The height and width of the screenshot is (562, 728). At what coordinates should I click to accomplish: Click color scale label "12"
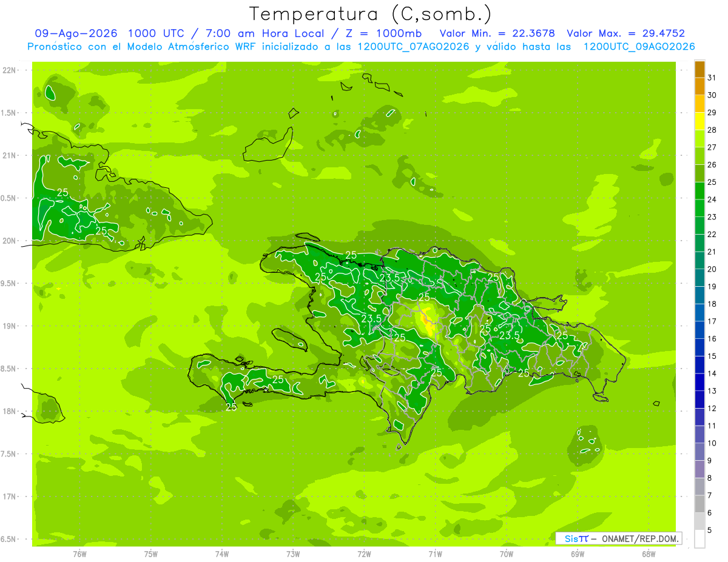click(712, 409)
